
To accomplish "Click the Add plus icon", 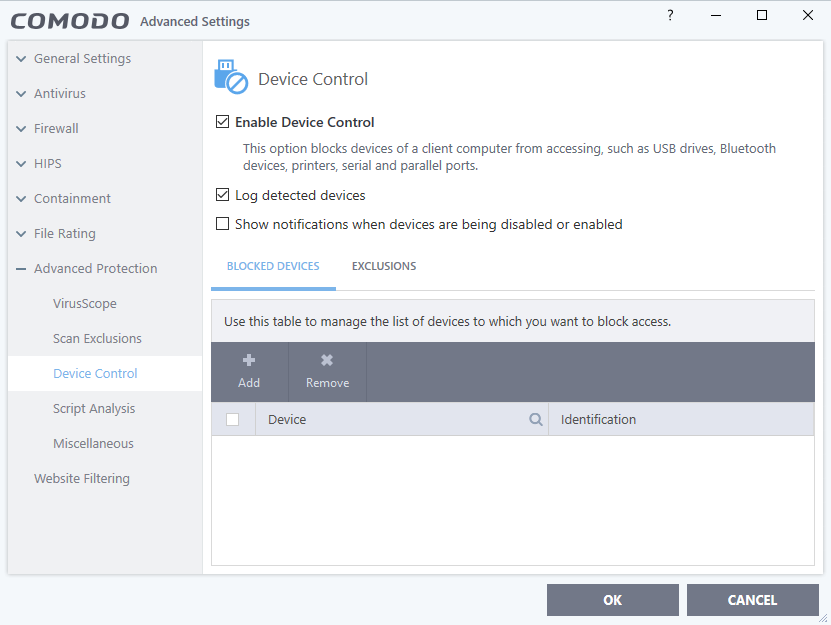I will pos(249,360).
